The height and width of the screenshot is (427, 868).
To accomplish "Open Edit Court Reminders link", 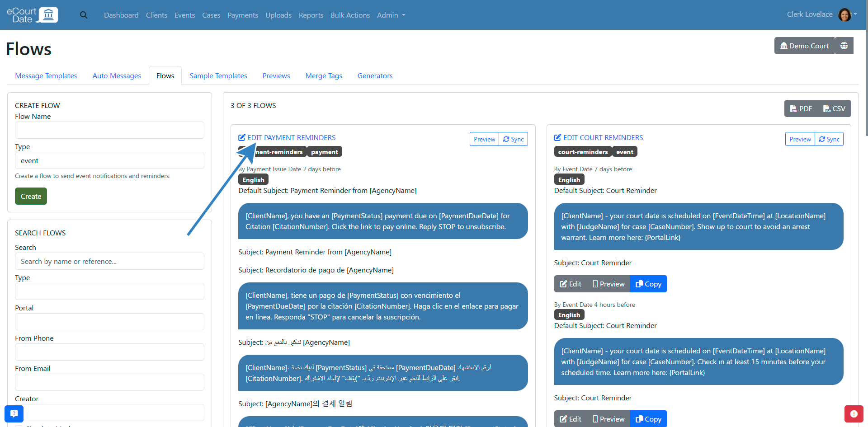I will click(x=603, y=137).
